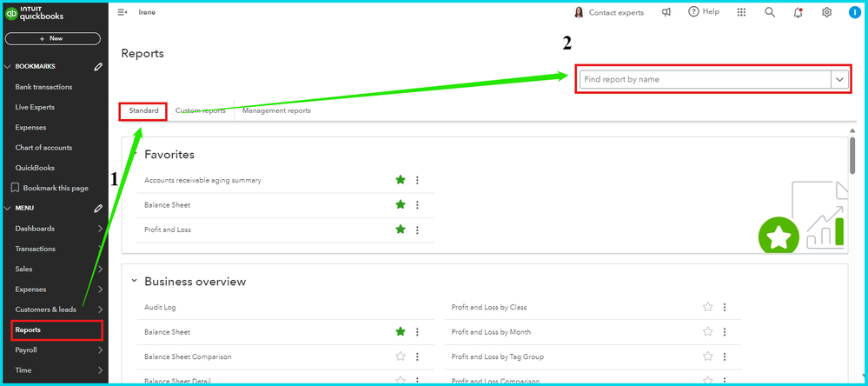Click the Find report by name field
Viewport: 868px width, 386px height.
pos(706,80)
